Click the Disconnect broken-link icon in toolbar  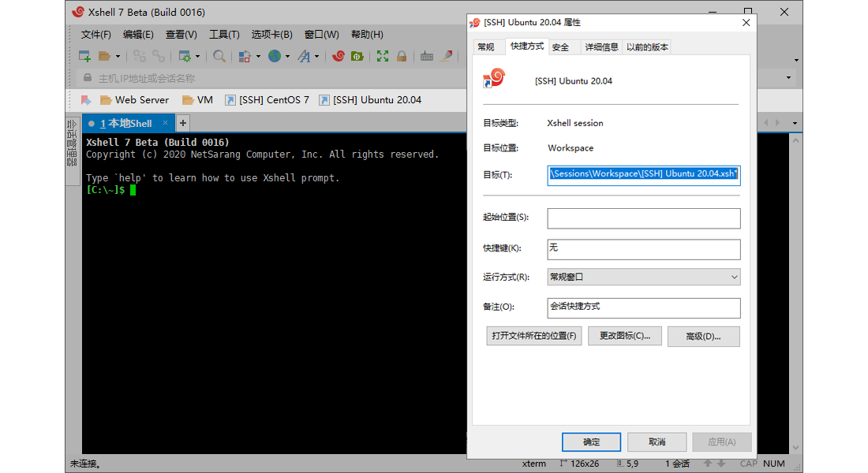[x=140, y=56]
